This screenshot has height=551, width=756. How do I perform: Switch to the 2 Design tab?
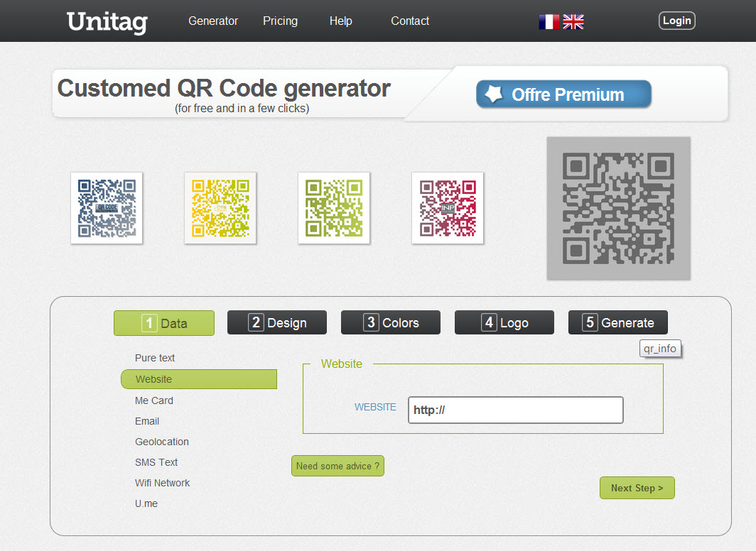(277, 322)
